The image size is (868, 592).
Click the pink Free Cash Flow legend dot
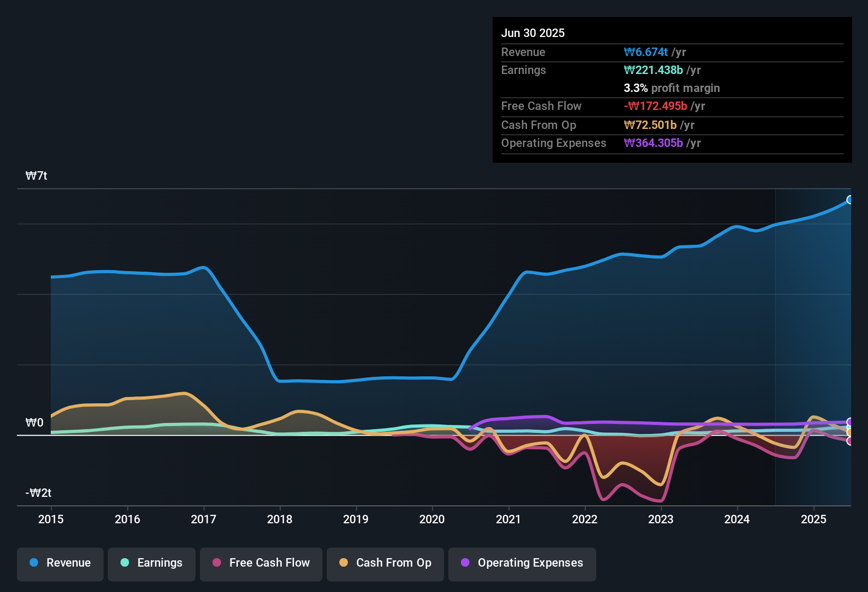click(x=217, y=563)
